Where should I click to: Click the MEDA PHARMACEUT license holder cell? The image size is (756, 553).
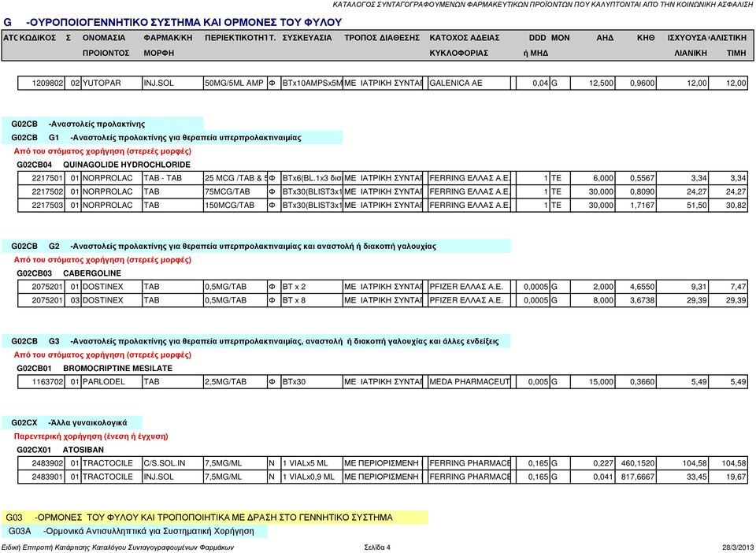[469, 381]
